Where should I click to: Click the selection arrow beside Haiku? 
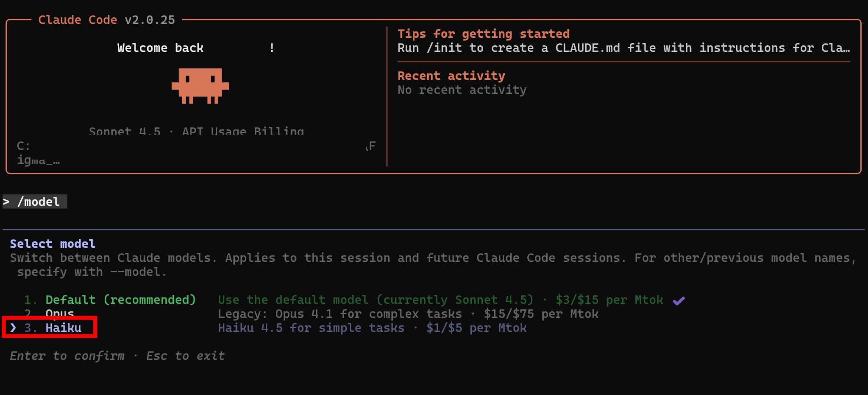tap(13, 328)
